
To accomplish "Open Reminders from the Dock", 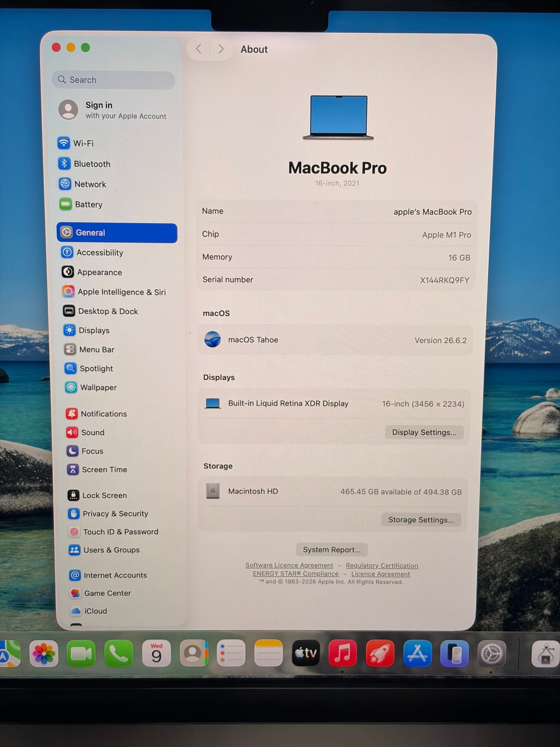I will [231, 653].
